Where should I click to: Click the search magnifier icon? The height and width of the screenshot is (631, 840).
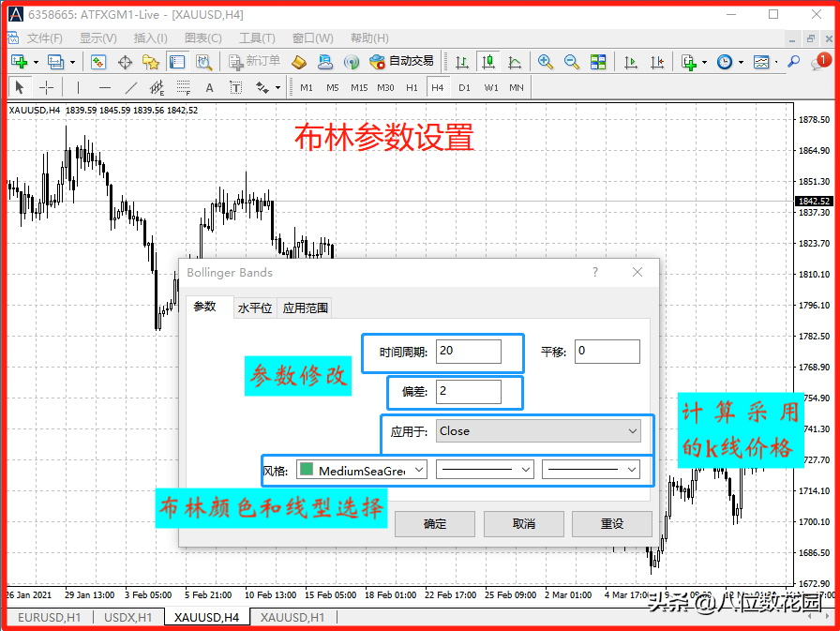click(793, 62)
